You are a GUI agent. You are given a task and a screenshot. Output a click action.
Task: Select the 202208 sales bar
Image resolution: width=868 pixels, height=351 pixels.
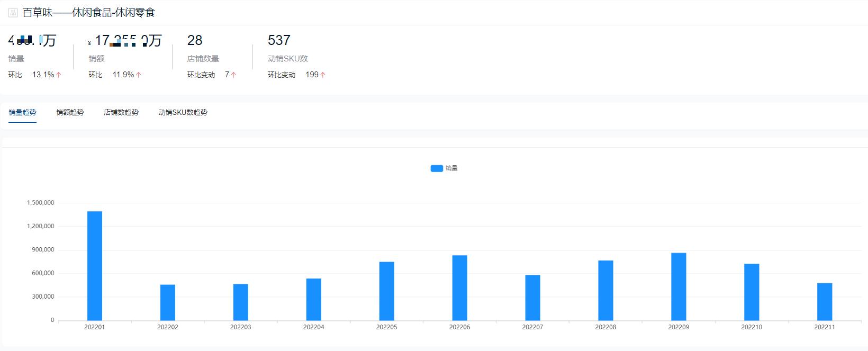[606, 290]
